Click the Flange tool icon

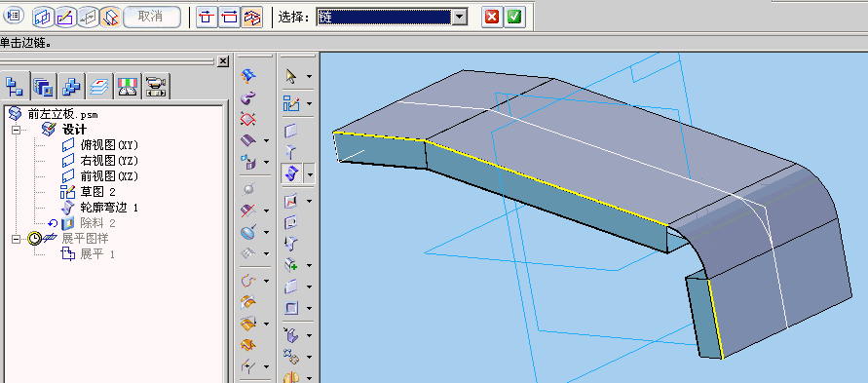tap(291, 152)
